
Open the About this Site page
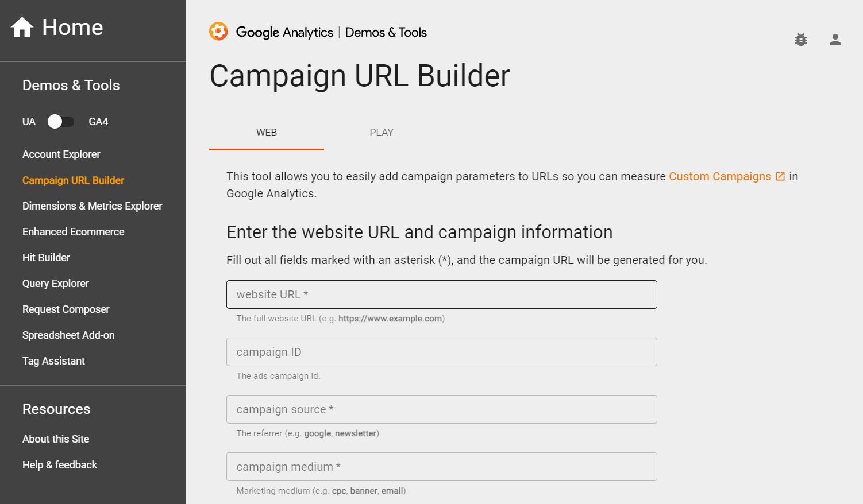point(55,439)
